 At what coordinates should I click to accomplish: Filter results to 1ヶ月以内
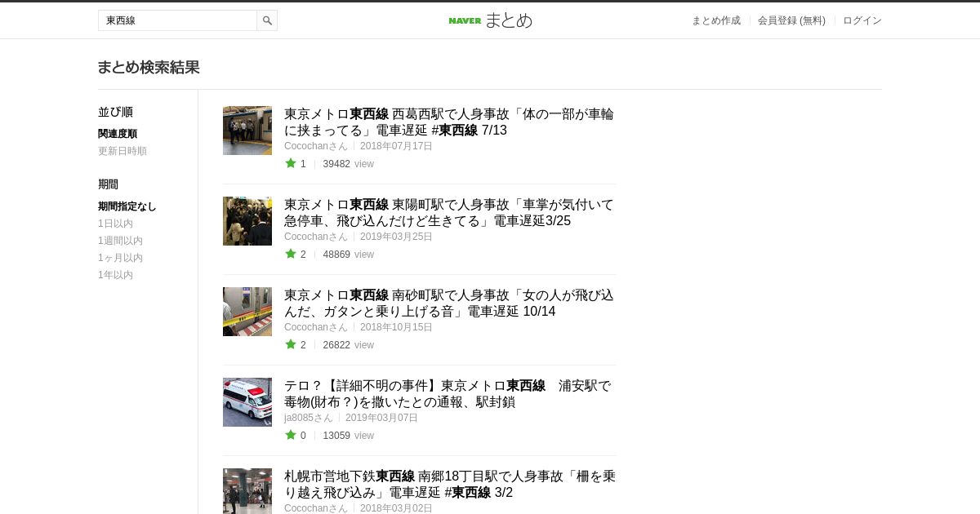120,258
